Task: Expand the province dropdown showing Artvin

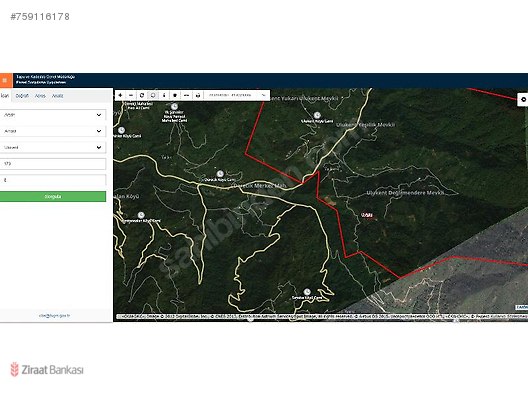Action: 53,115
